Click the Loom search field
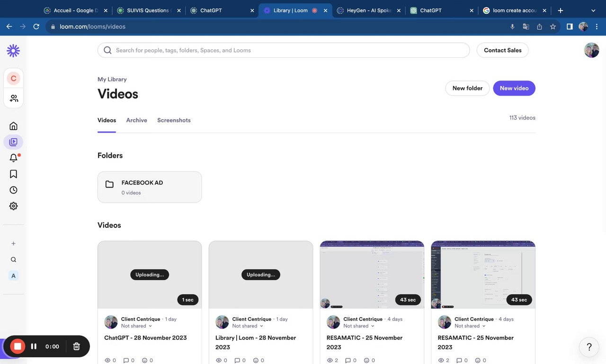 click(x=284, y=50)
